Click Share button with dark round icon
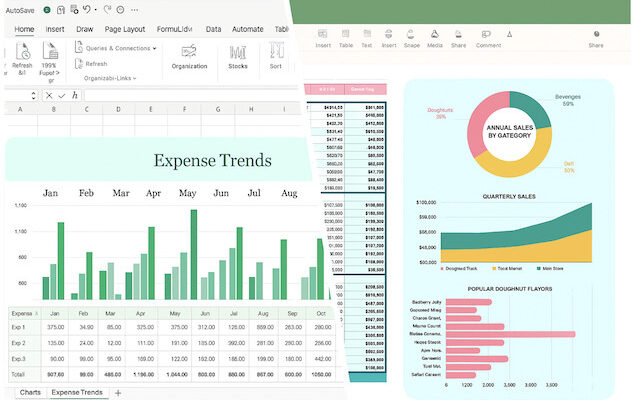Image resolution: width=635 pixels, height=400 pixels. pos(596,38)
